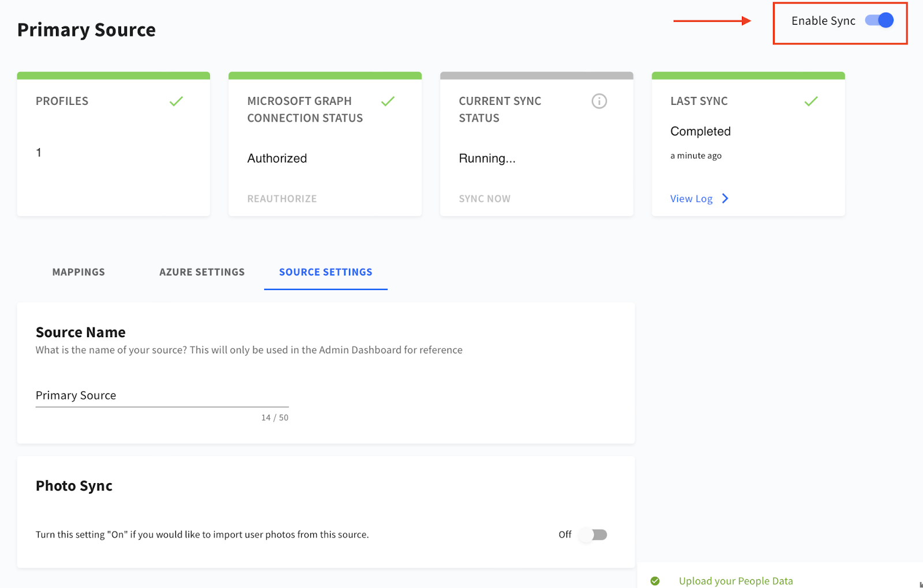Click the Source Name input field
This screenshot has width=923, height=588.
(162, 396)
